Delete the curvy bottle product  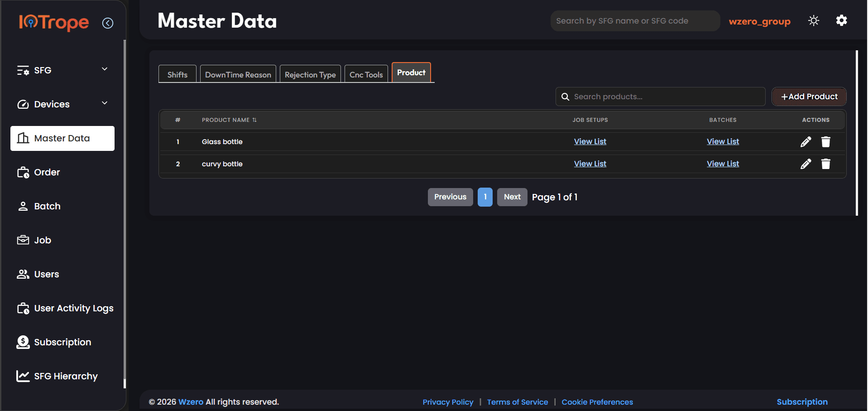(x=826, y=164)
